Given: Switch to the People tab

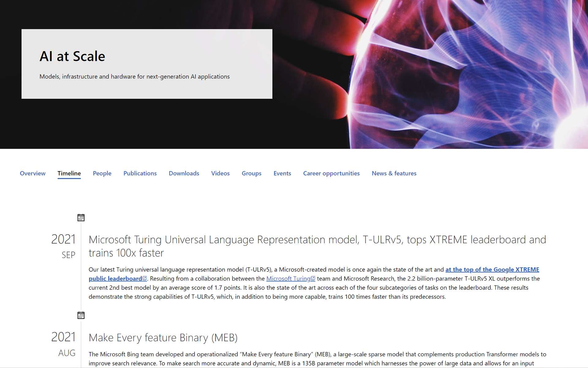Looking at the screenshot, I should point(102,173).
